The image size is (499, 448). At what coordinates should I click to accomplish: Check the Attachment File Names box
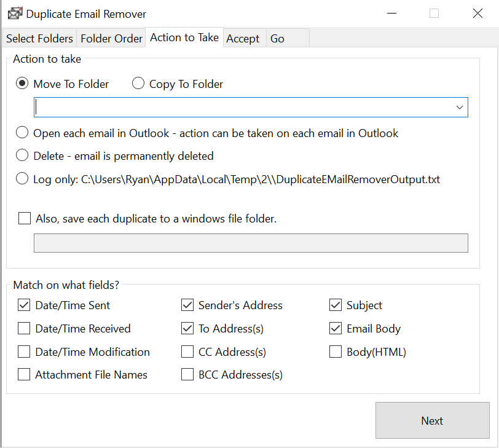tap(25, 375)
